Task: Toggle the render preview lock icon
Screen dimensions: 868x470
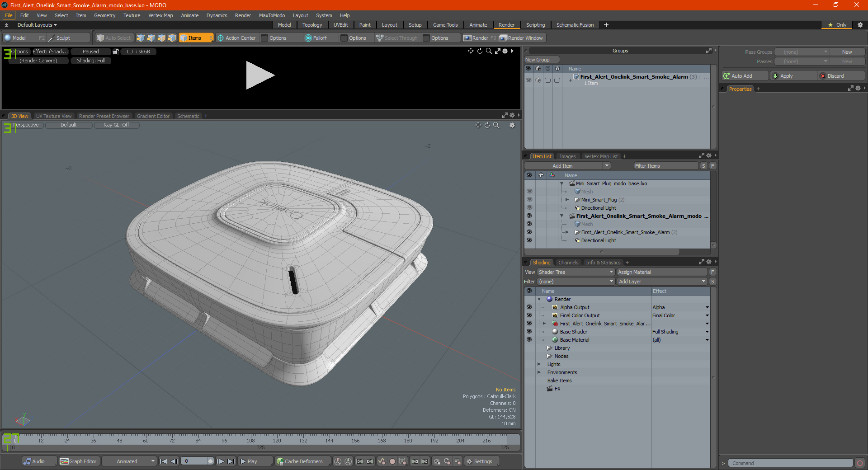Action: [x=116, y=52]
